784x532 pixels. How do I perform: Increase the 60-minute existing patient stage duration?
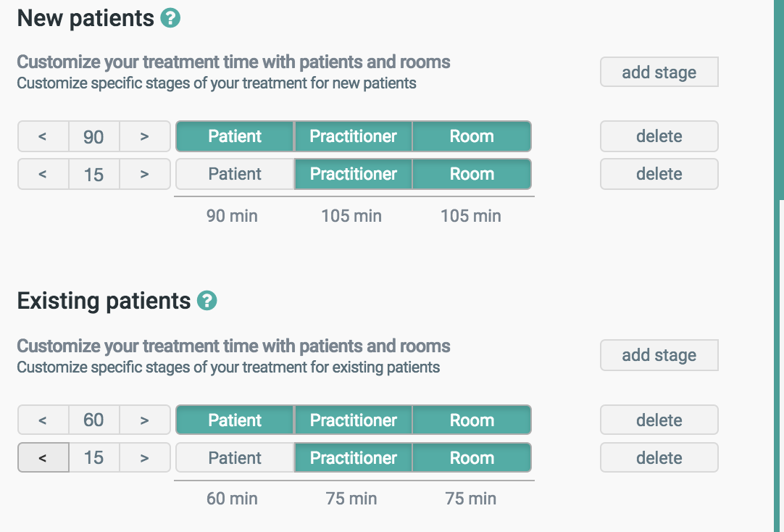[145, 420]
